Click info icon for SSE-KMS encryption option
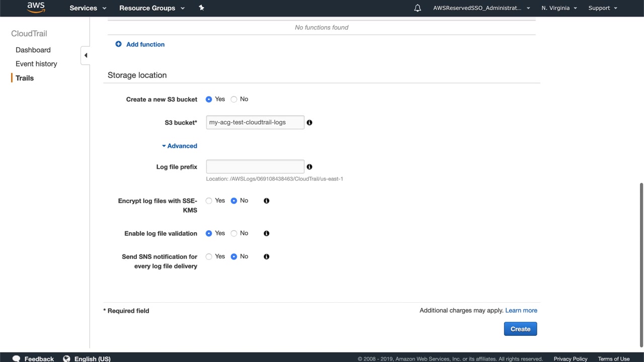644x362 pixels. (267, 201)
